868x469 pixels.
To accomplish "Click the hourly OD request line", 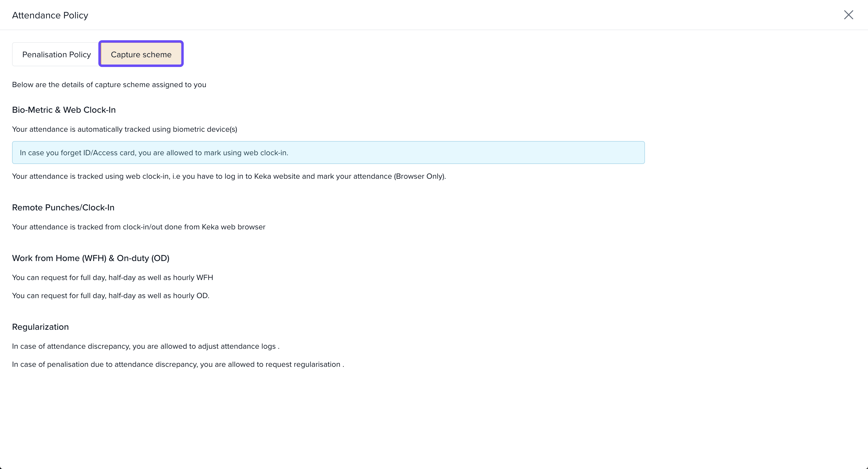I will click(111, 295).
